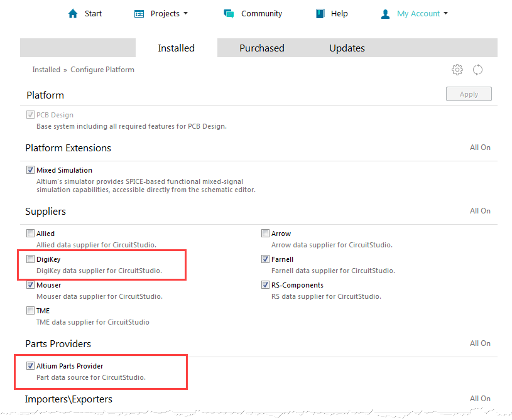The width and height of the screenshot is (512, 420).
Task: Open the My Account dropdown arrow
Action: [445, 14]
